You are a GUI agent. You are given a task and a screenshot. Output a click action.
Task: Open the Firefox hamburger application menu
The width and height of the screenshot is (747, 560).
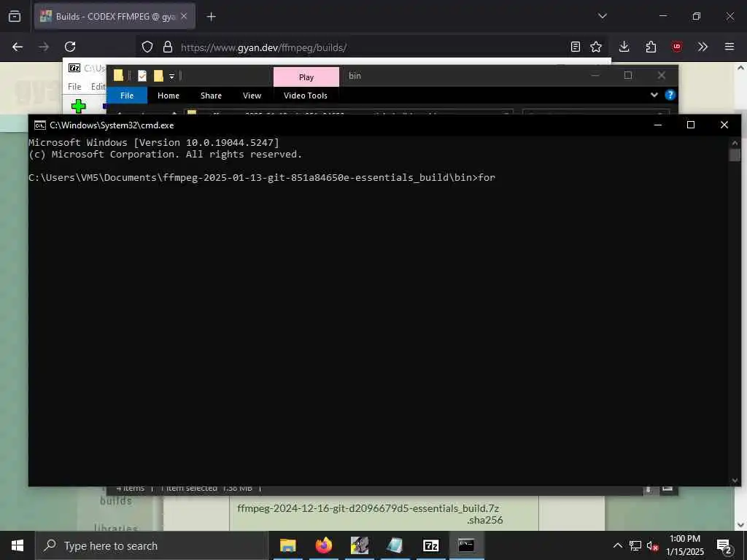pos(729,47)
